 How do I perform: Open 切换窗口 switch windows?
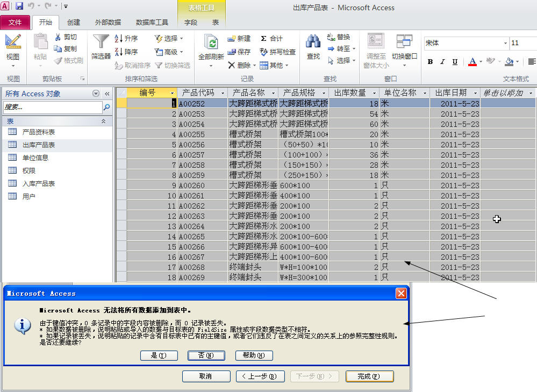coord(404,51)
